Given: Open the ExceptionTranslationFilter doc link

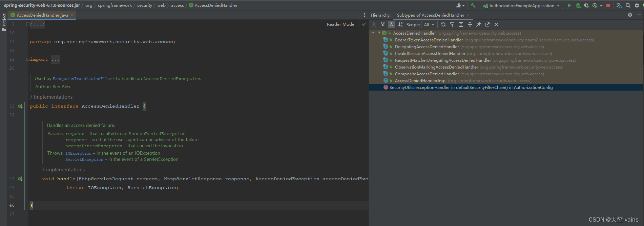Looking at the screenshot, I should 84,79.
